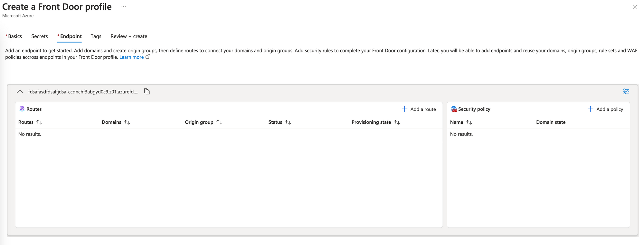Click the endpoint hostname fdsafasdfdsalfjdsa text
Image resolution: width=644 pixels, height=245 pixels.
[83, 92]
